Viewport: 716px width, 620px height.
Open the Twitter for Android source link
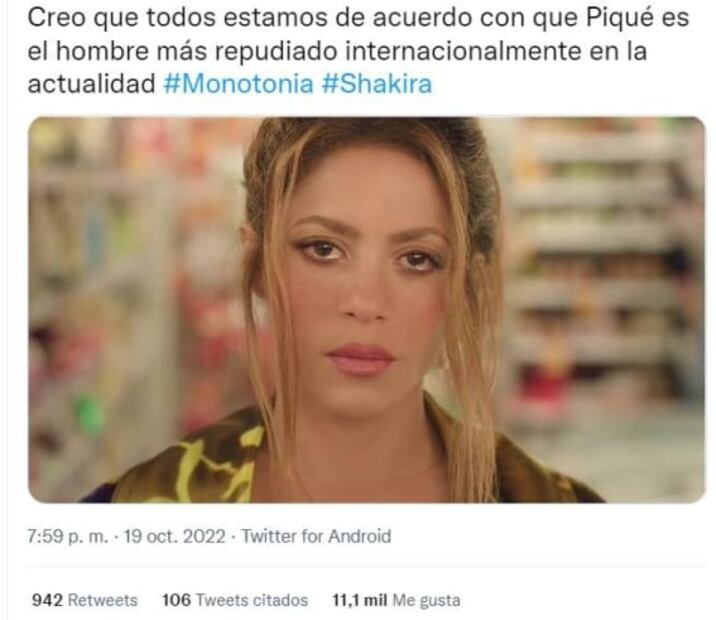click(x=316, y=536)
